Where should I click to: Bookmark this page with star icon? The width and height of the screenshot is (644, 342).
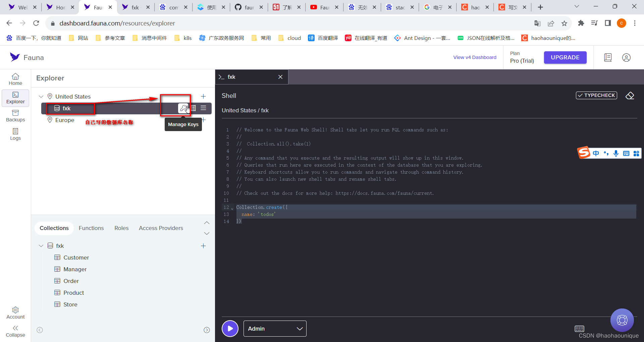564,23
